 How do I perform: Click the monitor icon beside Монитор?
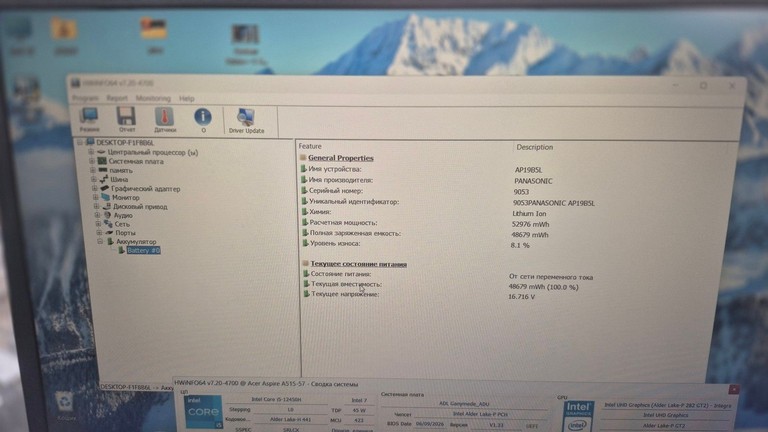(x=105, y=197)
